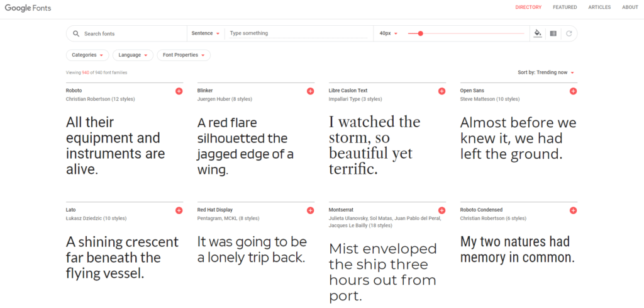Click Pentagram, MCKL (8 styles) author line
This screenshot has height=308, width=644.
coord(228,219)
